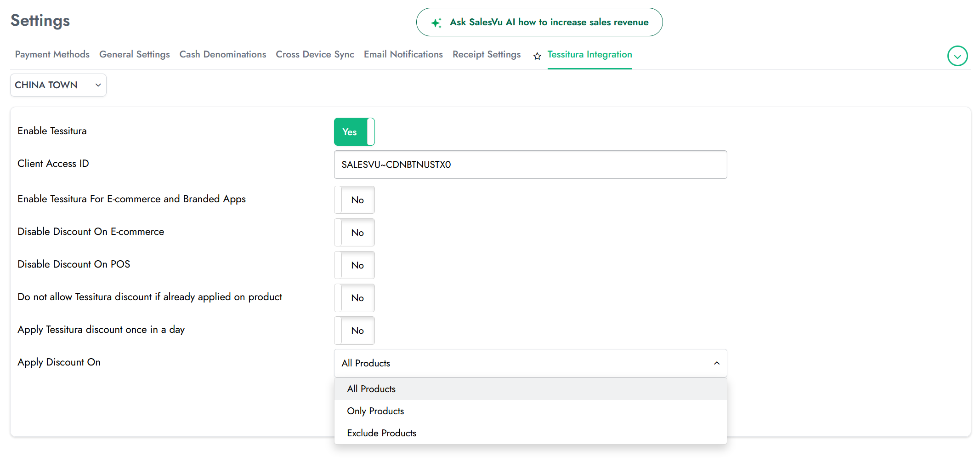Image resolution: width=980 pixels, height=474 pixels.
Task: Open Cross Device Sync tab
Action: (315, 54)
